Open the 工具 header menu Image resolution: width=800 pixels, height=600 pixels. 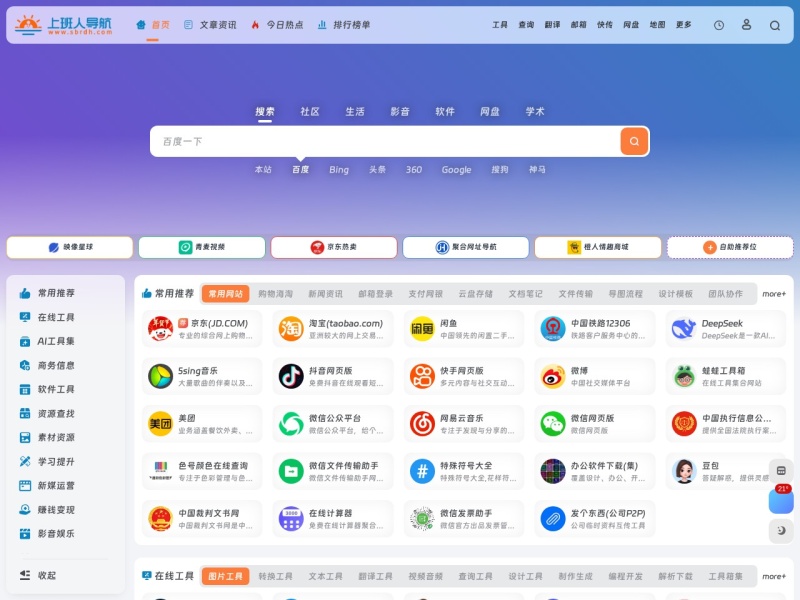[x=499, y=24]
